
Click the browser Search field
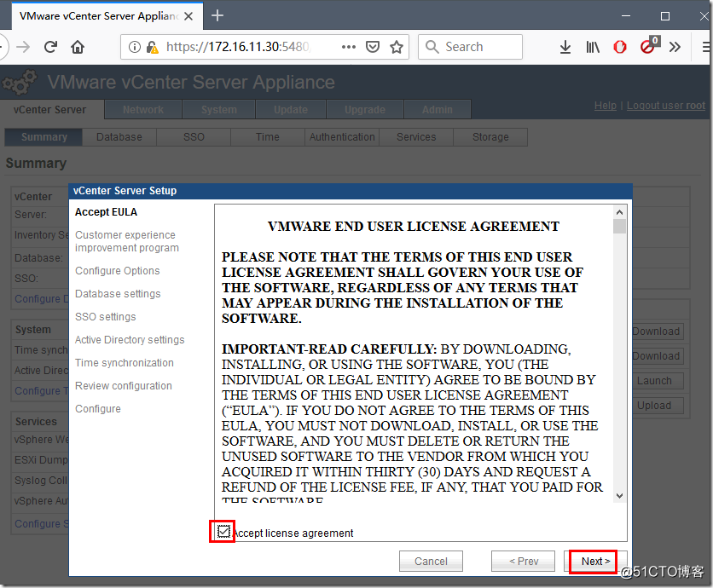(x=470, y=47)
